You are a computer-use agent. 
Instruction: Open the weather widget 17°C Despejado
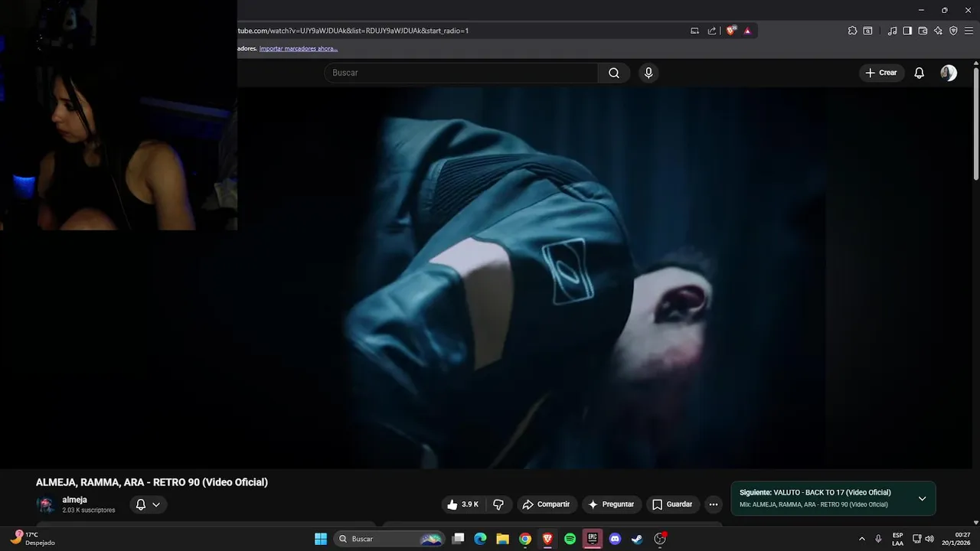(32, 539)
